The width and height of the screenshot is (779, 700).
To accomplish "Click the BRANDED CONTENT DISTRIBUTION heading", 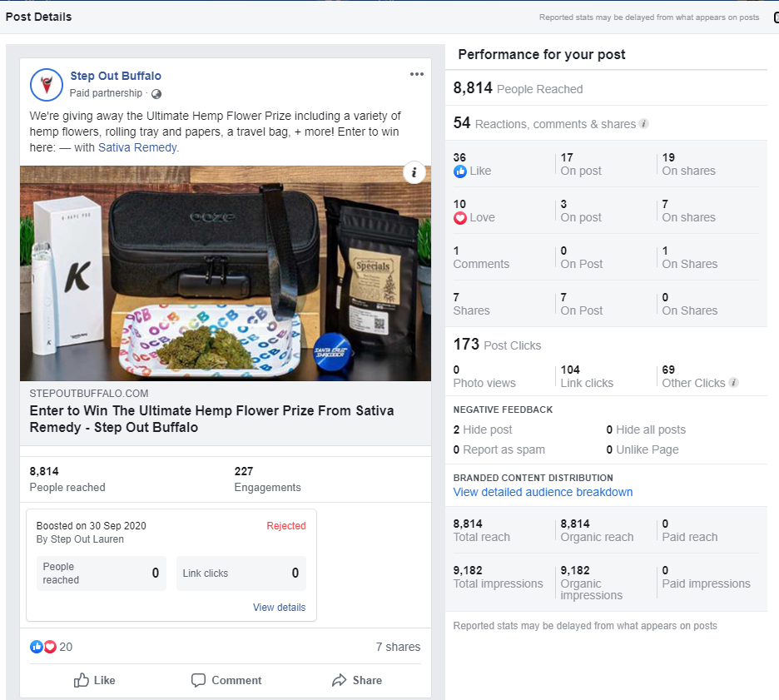I will tap(533, 478).
